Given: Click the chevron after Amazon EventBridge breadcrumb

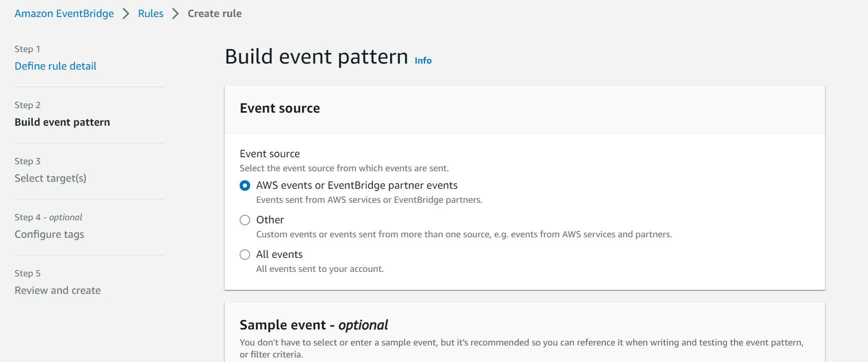Looking at the screenshot, I should (126, 14).
